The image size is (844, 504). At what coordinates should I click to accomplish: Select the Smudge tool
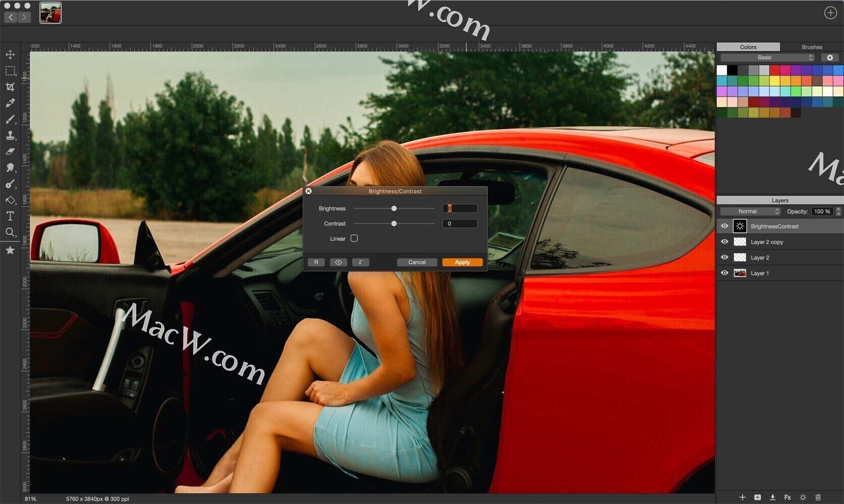click(x=10, y=168)
